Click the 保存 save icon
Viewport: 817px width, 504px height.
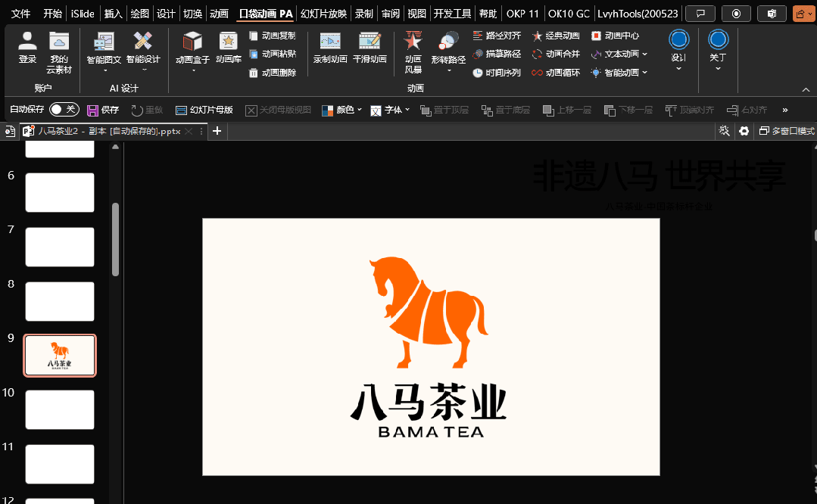click(92, 110)
